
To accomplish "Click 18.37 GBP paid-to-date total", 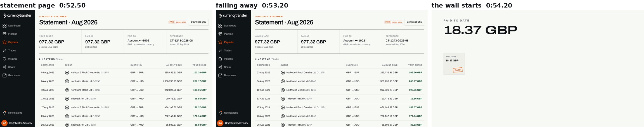I will pyautogui.click(x=480, y=30).
